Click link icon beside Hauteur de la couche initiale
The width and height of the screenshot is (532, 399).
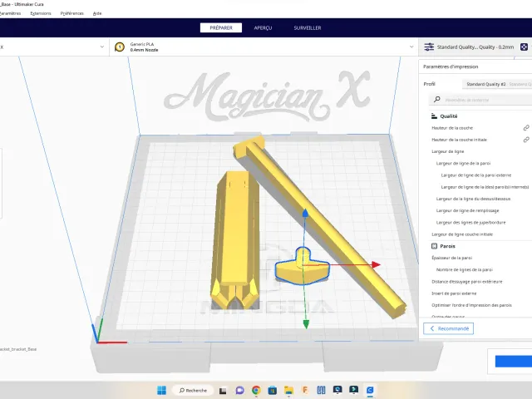pos(526,140)
